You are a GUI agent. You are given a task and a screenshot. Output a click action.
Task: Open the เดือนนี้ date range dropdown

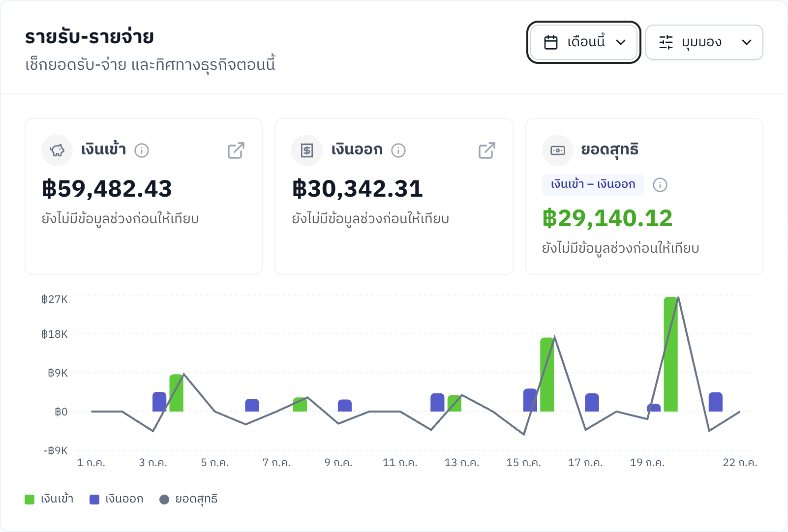(x=584, y=42)
